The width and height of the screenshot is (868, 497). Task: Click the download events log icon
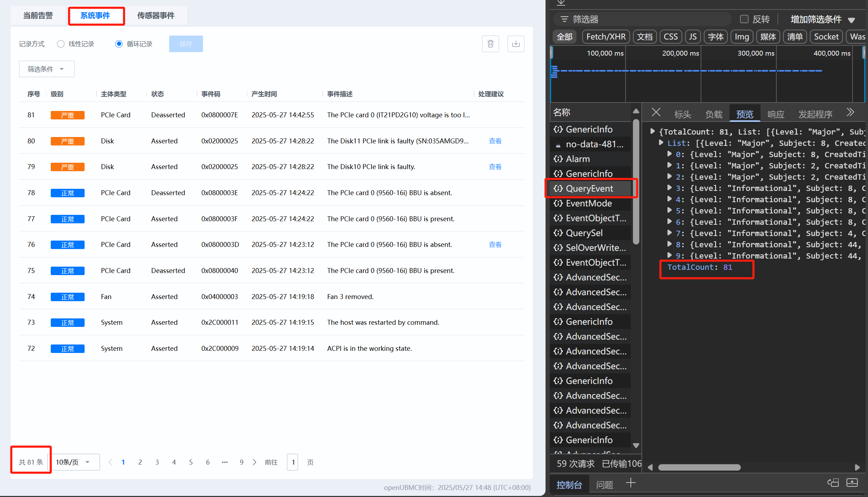[516, 44]
